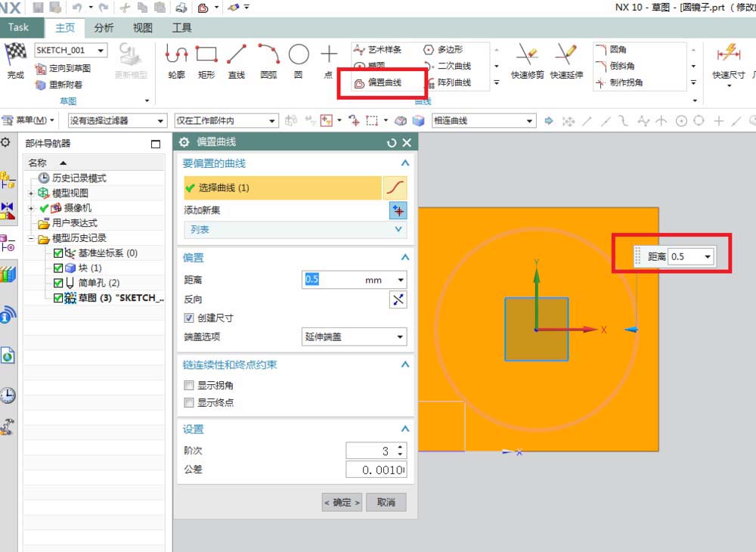Confirm with the 确定 button
The width and height of the screenshot is (756, 552).
click(x=342, y=502)
